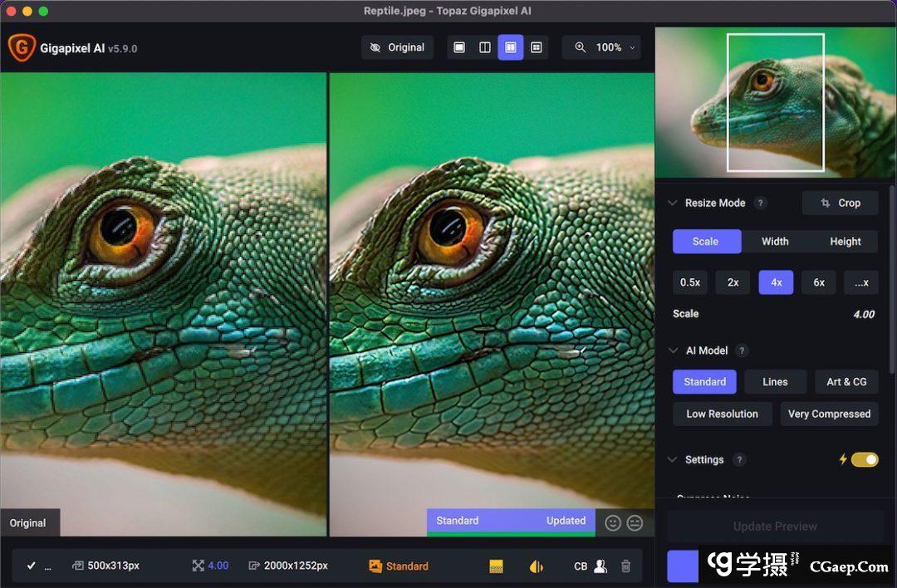Toggle the checkmark for Reptile image row
Image resolution: width=897 pixels, height=588 pixels.
31,566
